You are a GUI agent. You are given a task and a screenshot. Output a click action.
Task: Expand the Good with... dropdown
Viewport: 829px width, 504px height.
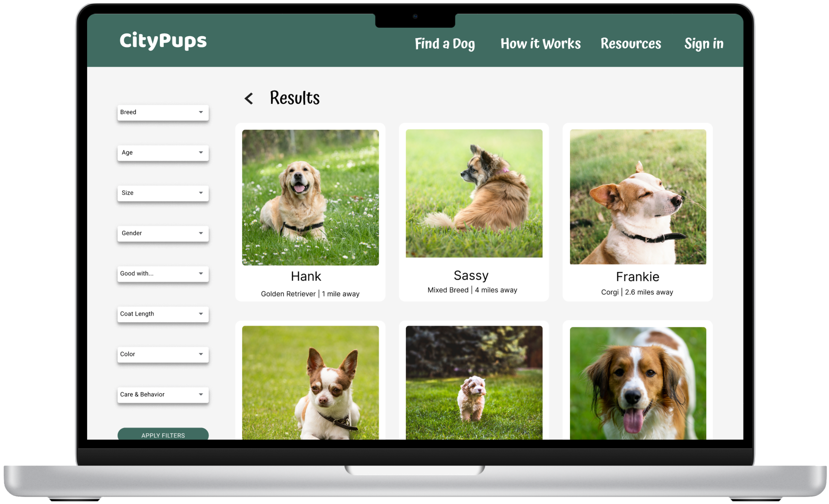163,274
